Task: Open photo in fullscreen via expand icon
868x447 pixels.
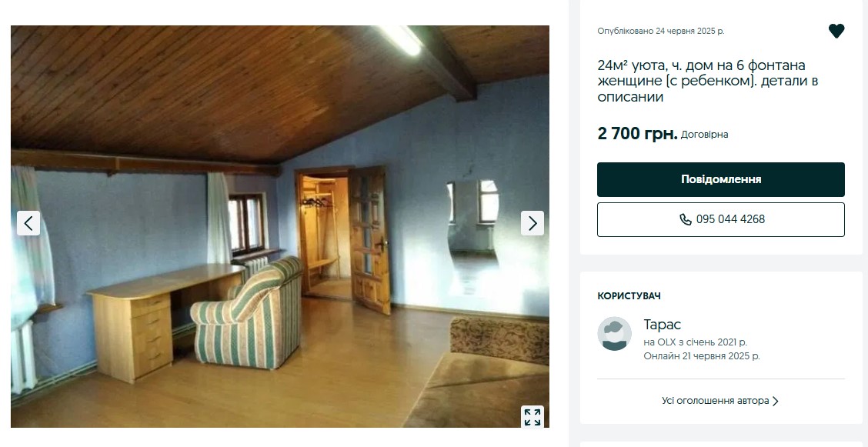Action: point(532,416)
